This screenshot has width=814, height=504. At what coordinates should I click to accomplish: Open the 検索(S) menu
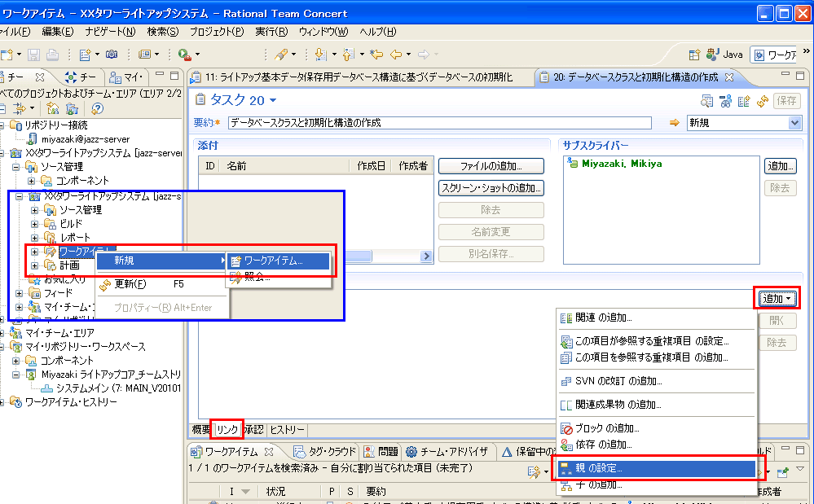(162, 32)
